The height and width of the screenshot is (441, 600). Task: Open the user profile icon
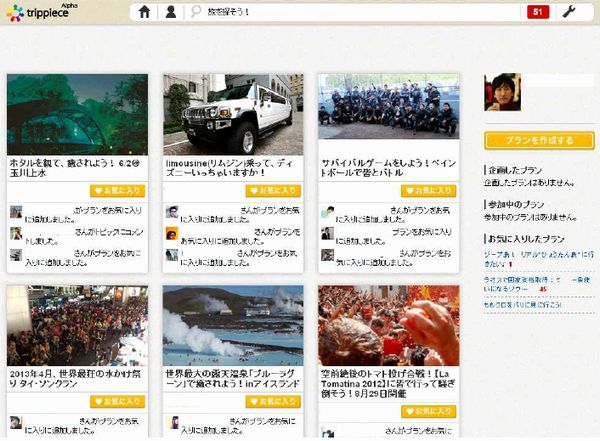pos(171,12)
